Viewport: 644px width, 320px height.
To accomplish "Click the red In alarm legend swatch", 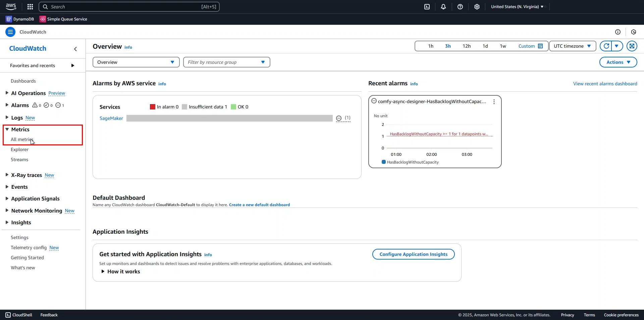I will pyautogui.click(x=153, y=107).
